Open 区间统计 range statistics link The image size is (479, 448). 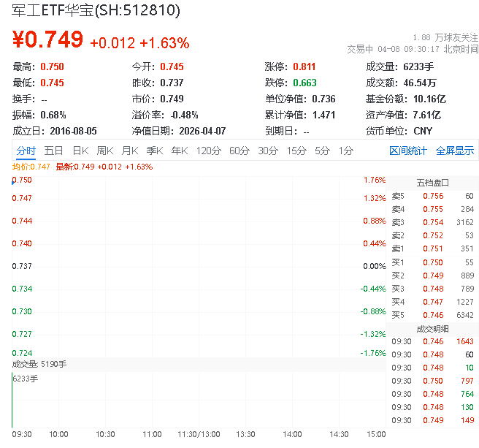pos(408,151)
